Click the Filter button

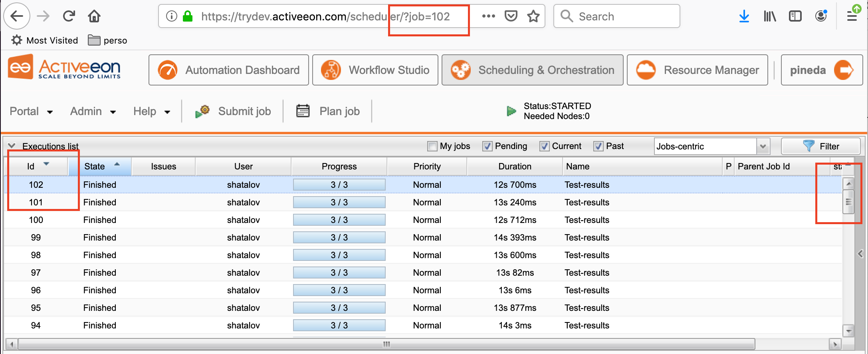821,146
